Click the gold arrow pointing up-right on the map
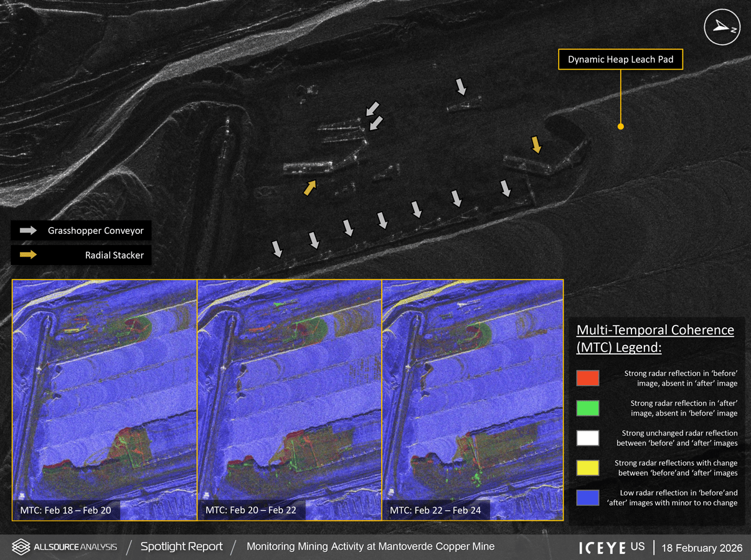 (x=309, y=187)
